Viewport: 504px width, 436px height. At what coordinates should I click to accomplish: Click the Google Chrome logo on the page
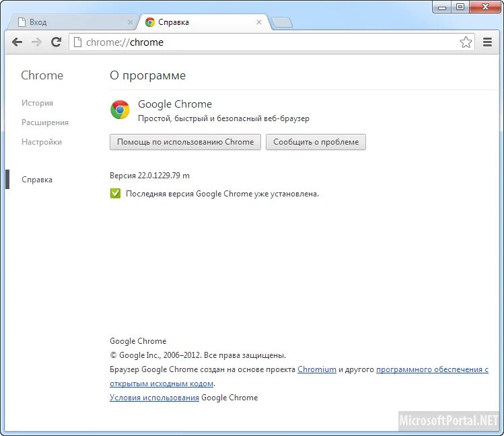click(120, 110)
